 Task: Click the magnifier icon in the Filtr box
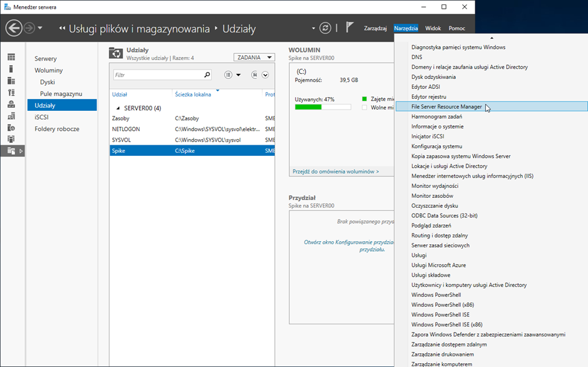point(207,75)
